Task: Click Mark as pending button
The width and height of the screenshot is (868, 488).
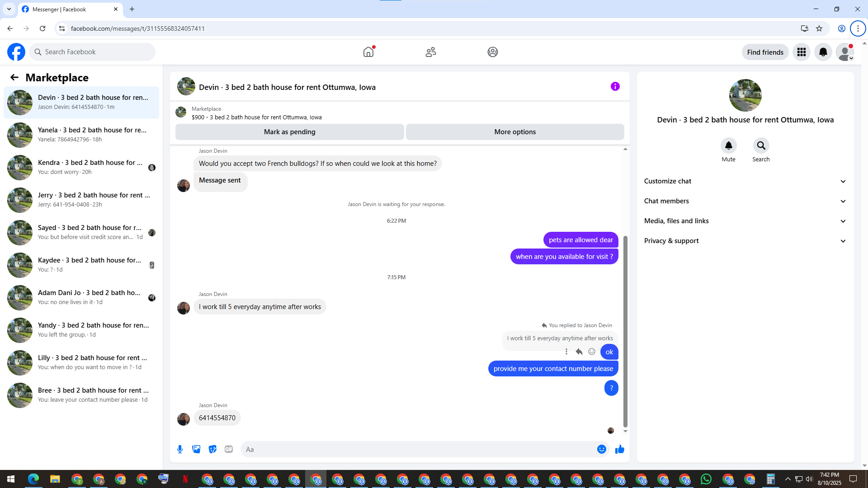Action: (x=289, y=132)
